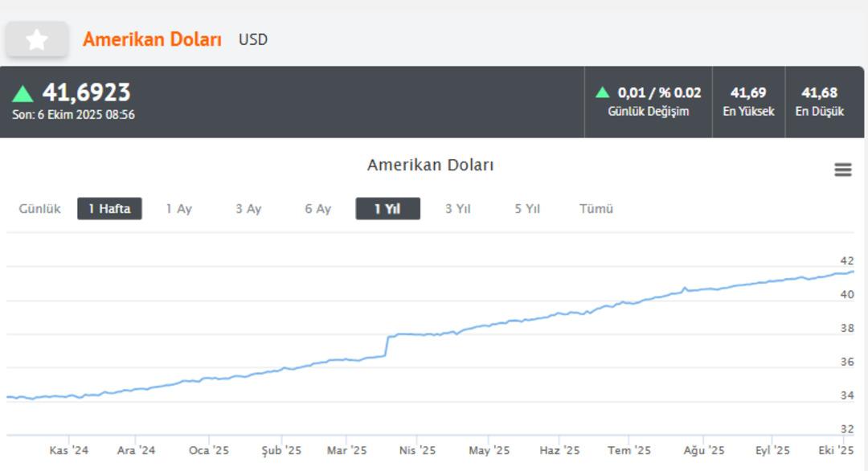Click the En Düşük 41,68 value
Image resolution: width=868 pixels, height=471 pixels.
(x=819, y=93)
